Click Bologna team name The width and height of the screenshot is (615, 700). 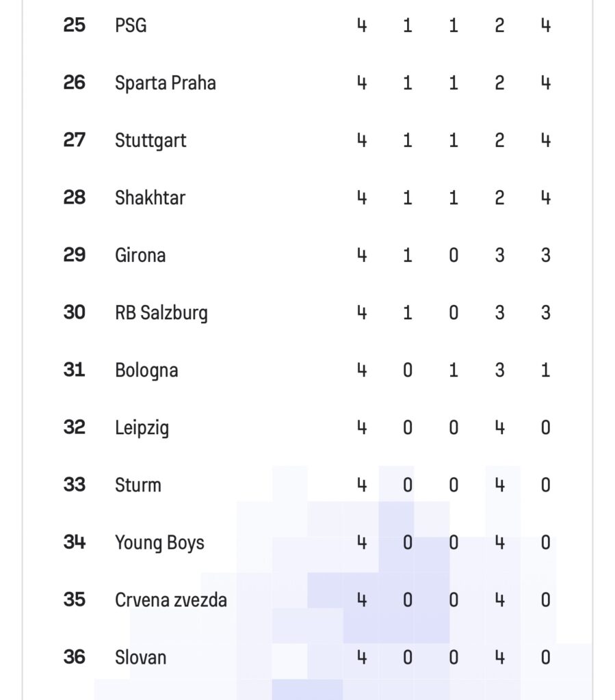pyautogui.click(x=146, y=371)
